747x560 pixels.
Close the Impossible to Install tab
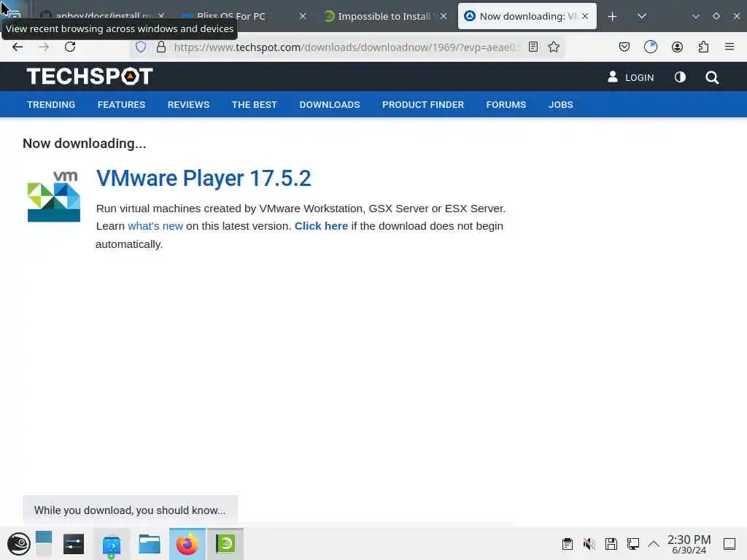click(x=444, y=16)
